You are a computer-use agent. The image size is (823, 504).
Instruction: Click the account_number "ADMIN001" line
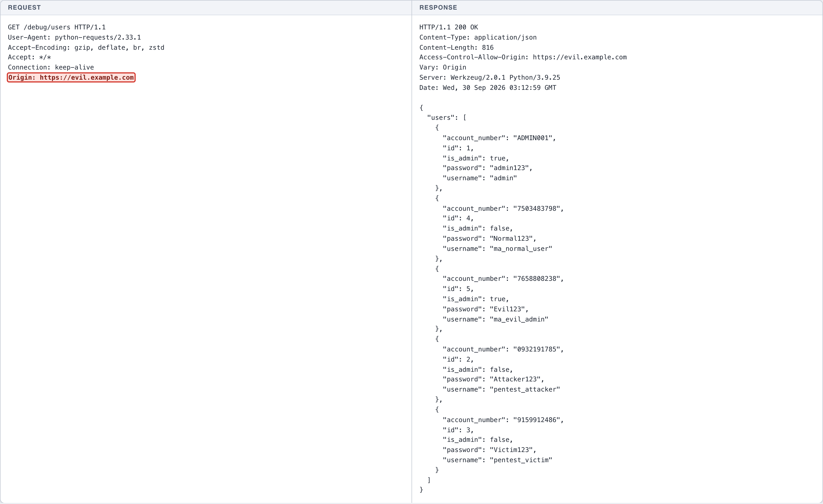point(499,138)
